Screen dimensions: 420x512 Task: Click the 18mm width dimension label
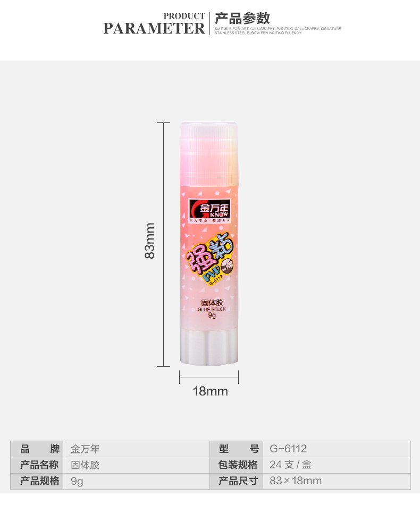(210, 391)
